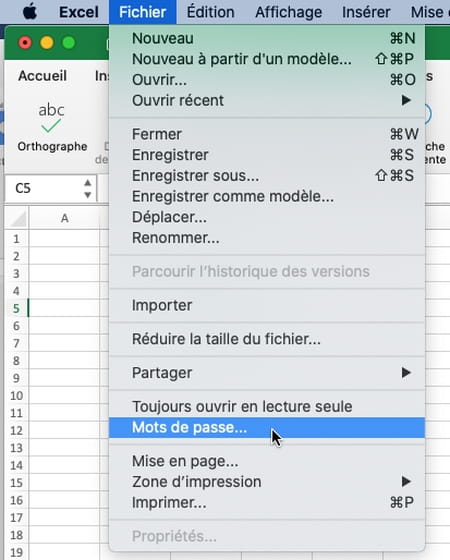Click the Name Box showing C5
450x560 pixels.
tap(51, 189)
